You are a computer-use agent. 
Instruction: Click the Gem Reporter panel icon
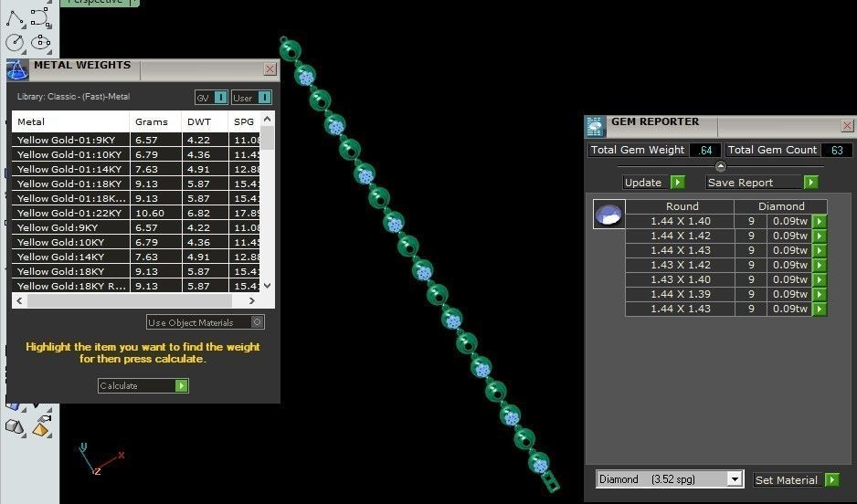(595, 126)
